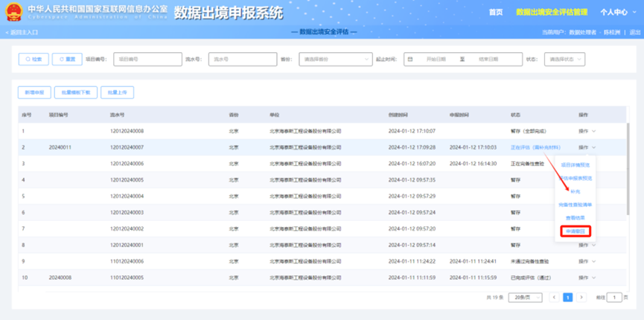Click the 流水号 column header

(117, 115)
